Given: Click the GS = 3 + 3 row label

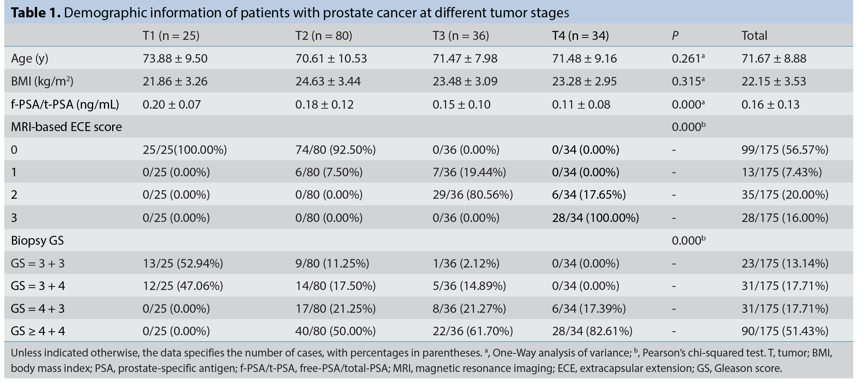Looking at the screenshot, I should coord(38,263).
